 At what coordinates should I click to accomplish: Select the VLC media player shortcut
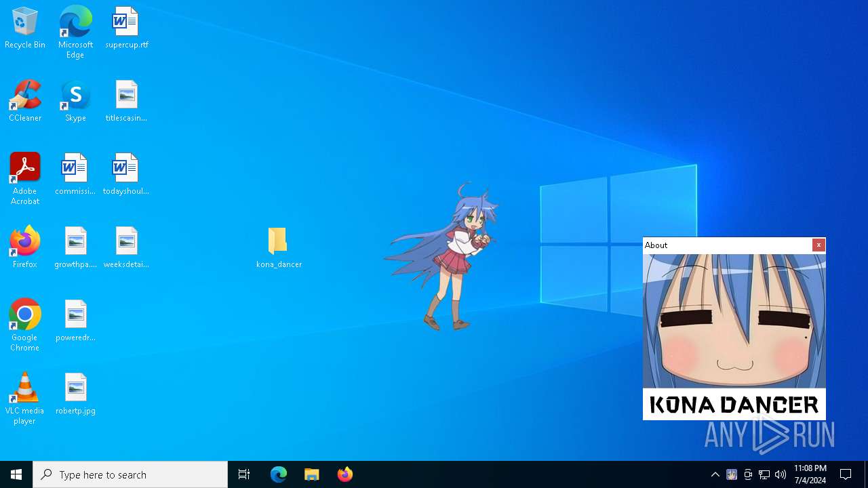[x=25, y=399]
